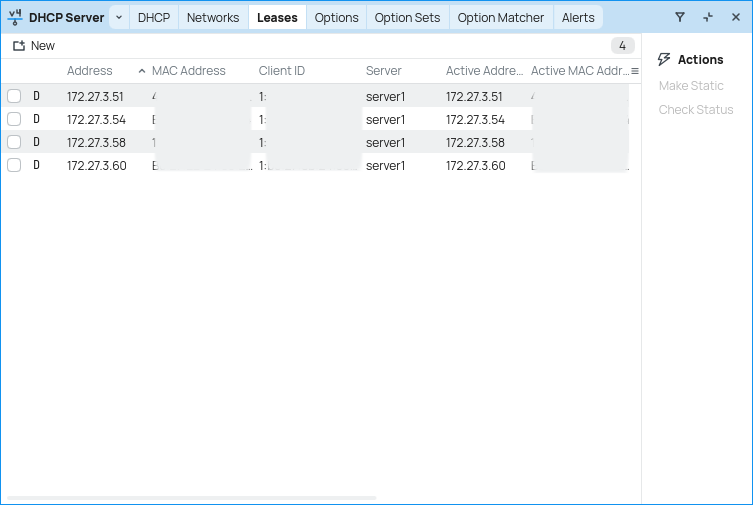
Task: Click the D flag on row 172.27.3.58
Action: pyautogui.click(x=36, y=142)
